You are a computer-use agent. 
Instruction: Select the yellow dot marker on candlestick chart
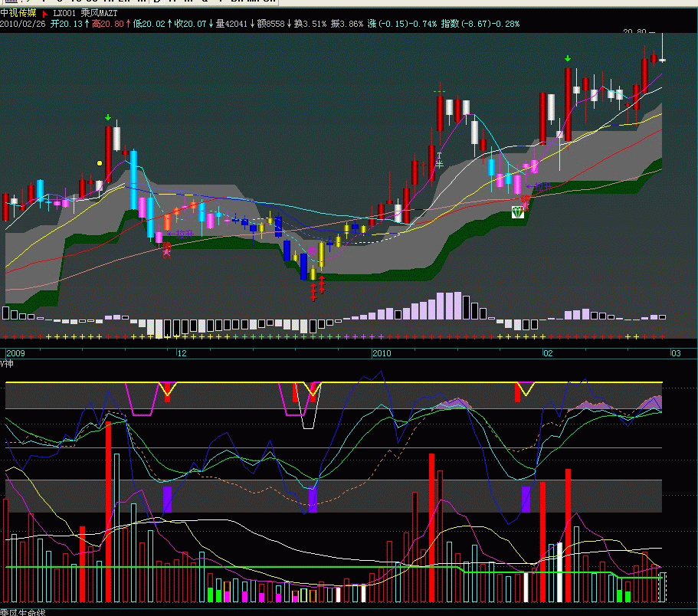coord(100,163)
